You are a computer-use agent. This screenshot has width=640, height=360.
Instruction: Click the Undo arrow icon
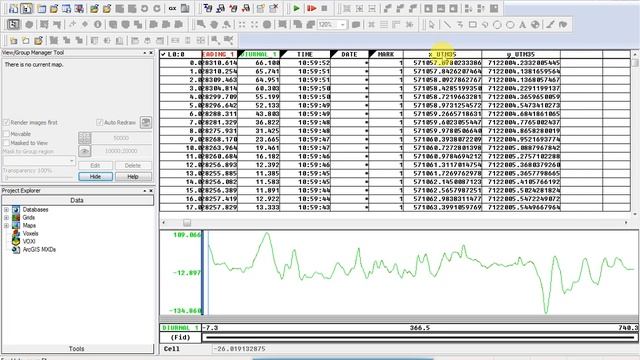point(144,8)
